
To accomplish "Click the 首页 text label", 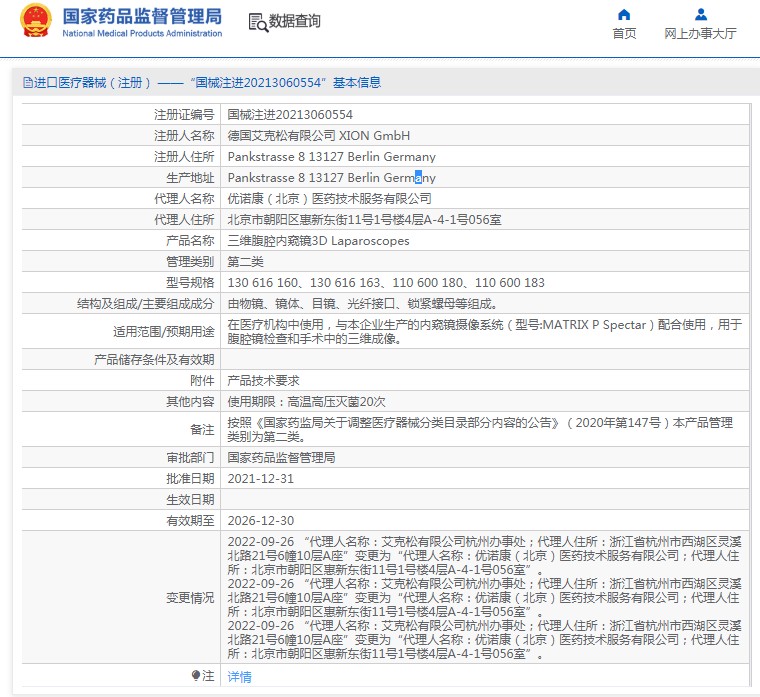I will pos(624,33).
